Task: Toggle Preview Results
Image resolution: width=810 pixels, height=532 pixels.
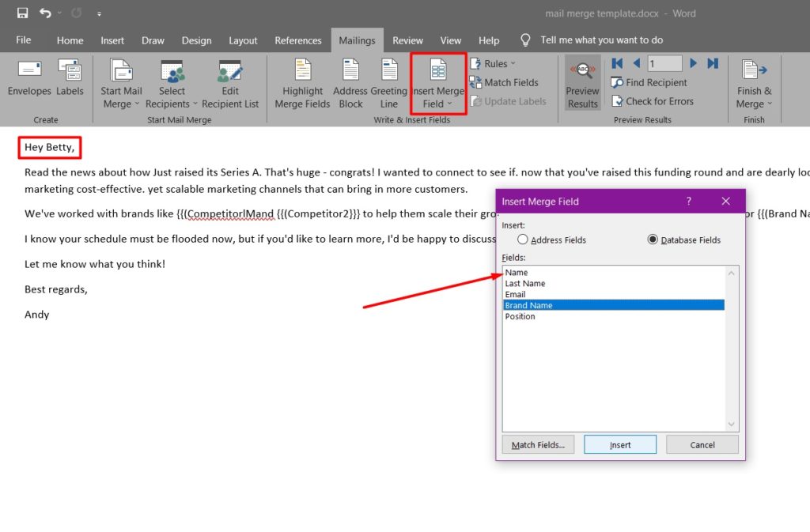Action: click(x=583, y=84)
